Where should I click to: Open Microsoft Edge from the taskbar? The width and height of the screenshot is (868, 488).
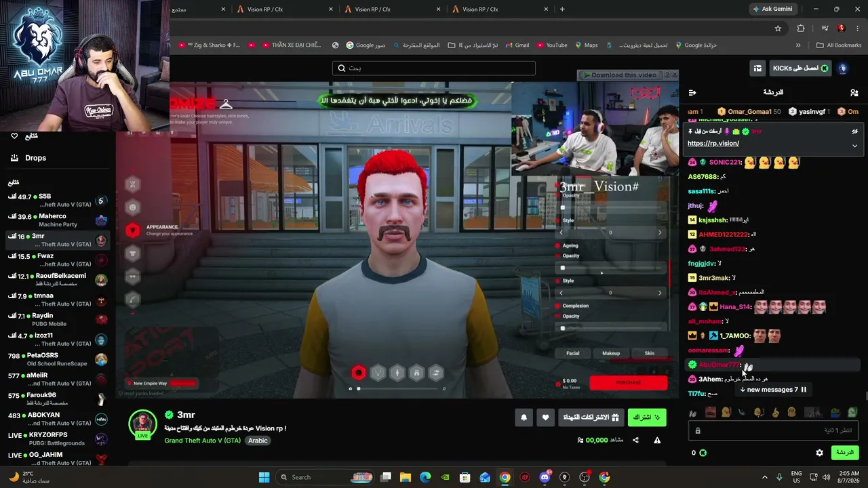(425, 477)
